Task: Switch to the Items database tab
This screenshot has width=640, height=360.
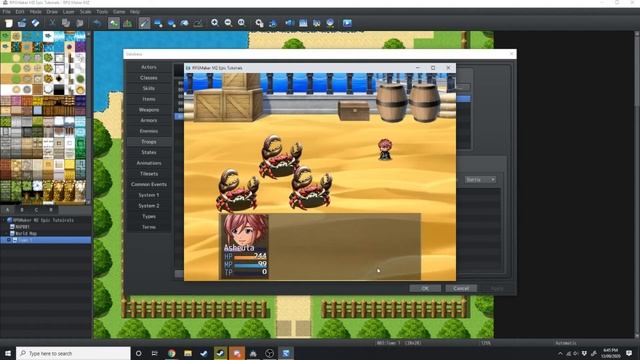Action: 149,99
